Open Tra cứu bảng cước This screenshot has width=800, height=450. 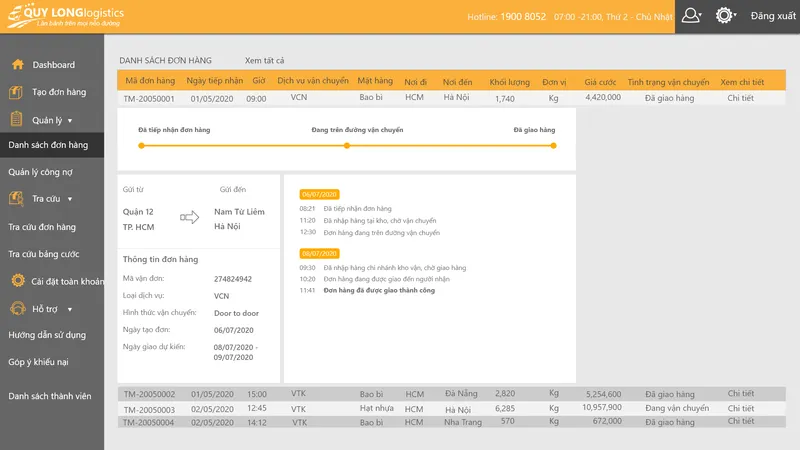point(43,254)
